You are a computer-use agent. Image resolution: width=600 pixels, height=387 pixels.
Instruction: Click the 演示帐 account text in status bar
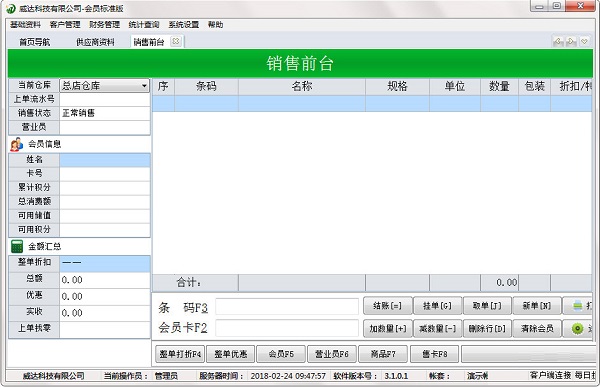pyautogui.click(x=477, y=376)
